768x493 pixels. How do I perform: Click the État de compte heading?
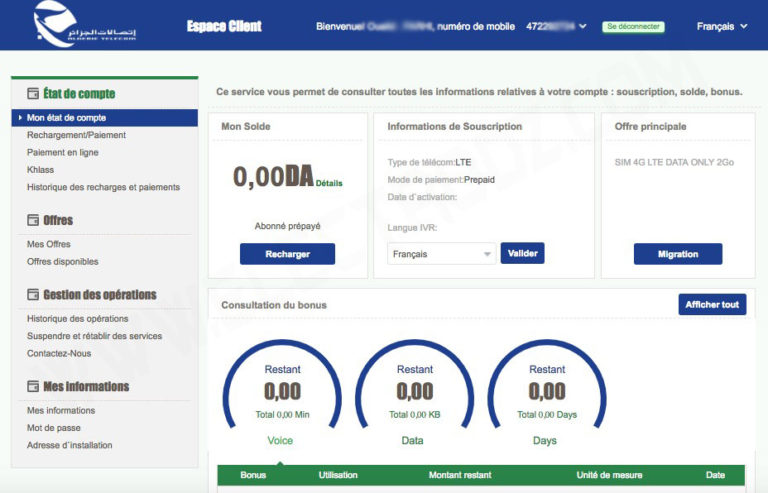(x=79, y=94)
